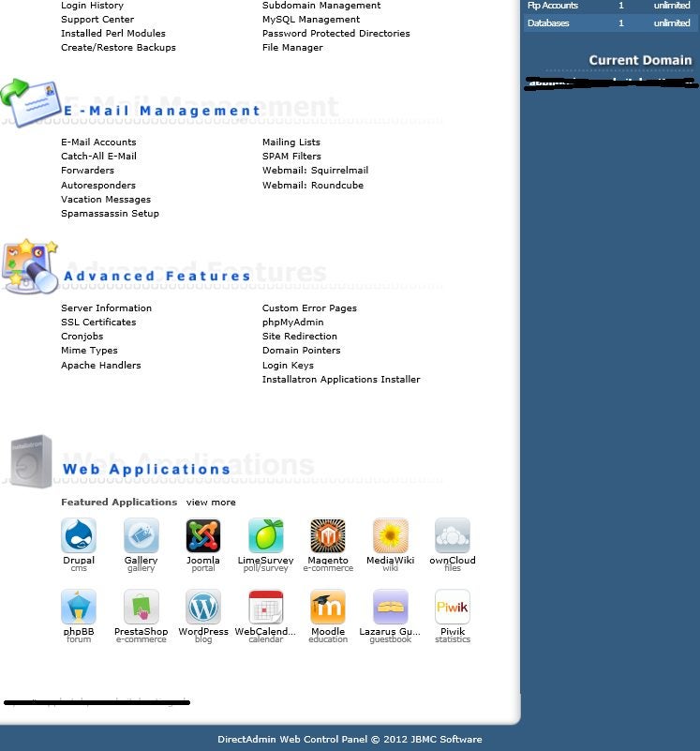Open the PrestaShop shopping bag icon

[141, 607]
